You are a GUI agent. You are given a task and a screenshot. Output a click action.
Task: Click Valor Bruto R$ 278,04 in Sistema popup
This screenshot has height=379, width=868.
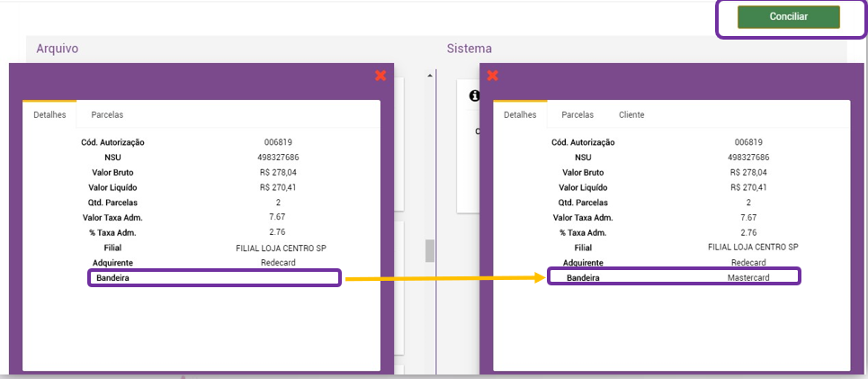point(748,172)
